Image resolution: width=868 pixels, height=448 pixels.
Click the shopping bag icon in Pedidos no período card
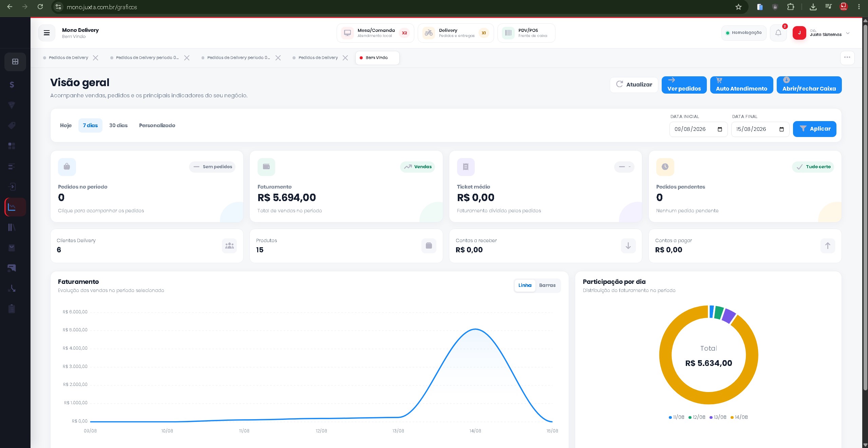click(x=67, y=167)
